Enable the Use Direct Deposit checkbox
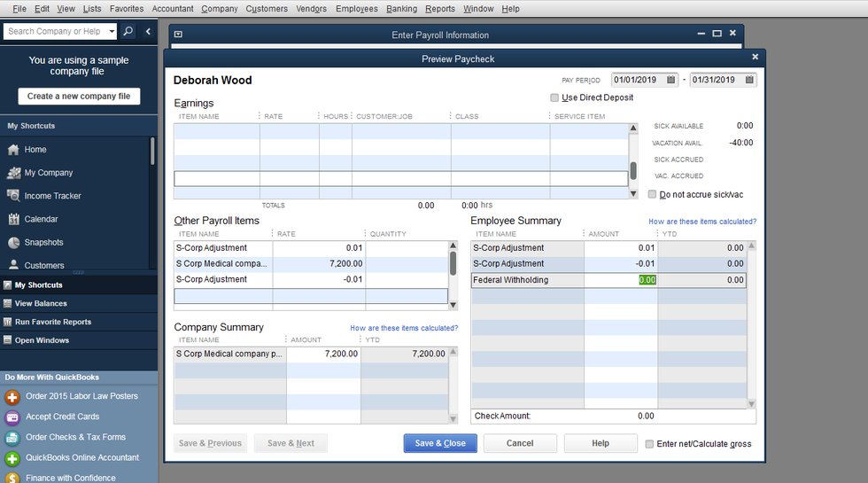 click(554, 97)
